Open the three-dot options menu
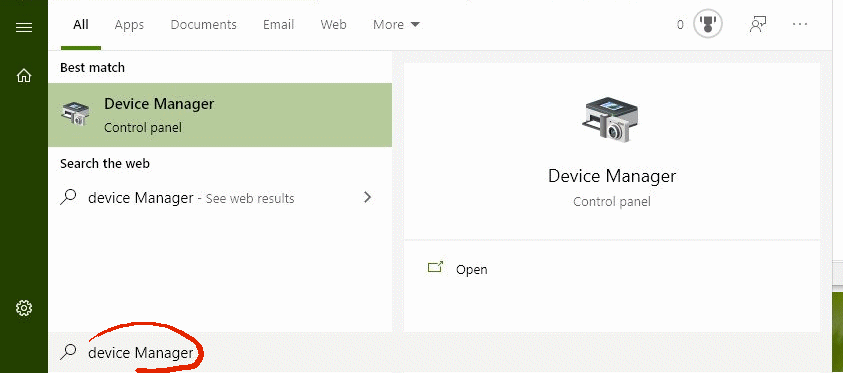The width and height of the screenshot is (843, 373). pyautogui.click(x=800, y=24)
